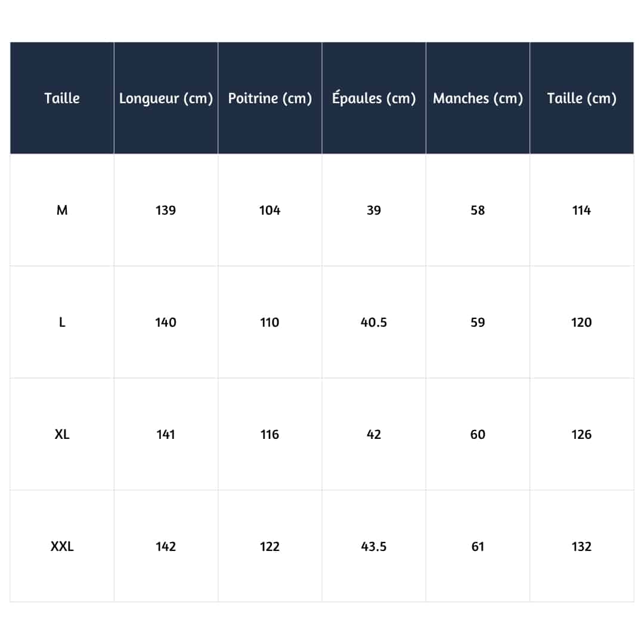Select the M size row label
Viewport: 644px width, 644px height.
pos(62,210)
